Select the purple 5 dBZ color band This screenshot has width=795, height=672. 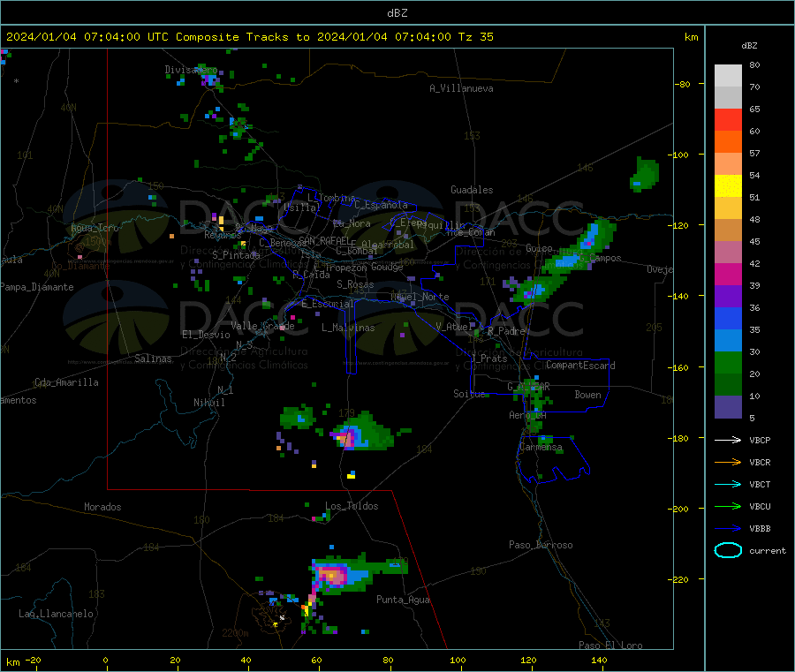tap(728, 407)
